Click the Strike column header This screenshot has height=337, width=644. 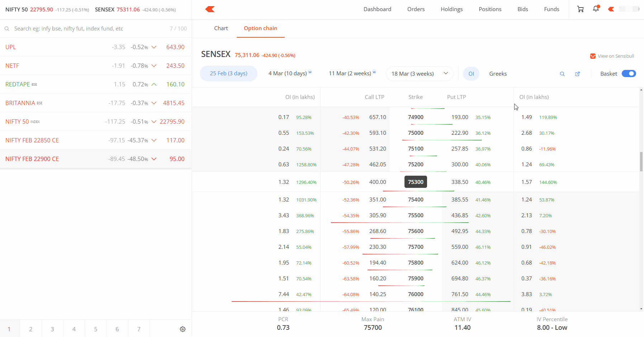[416, 97]
